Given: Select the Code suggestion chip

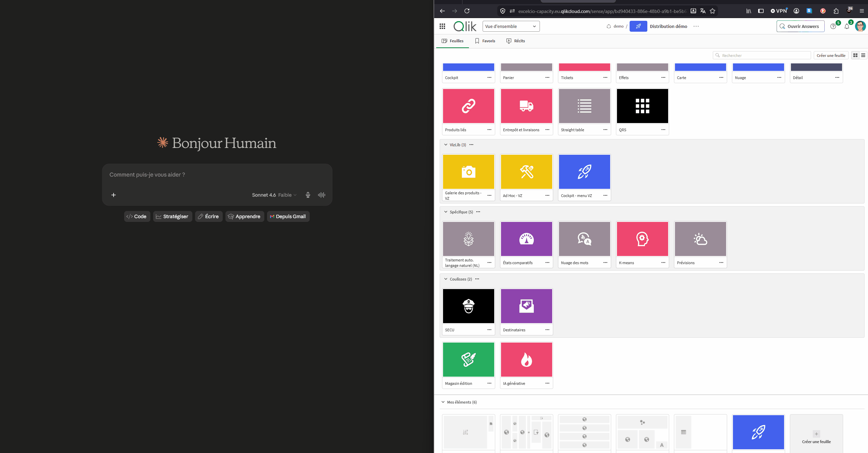Looking at the screenshot, I should 137,216.
